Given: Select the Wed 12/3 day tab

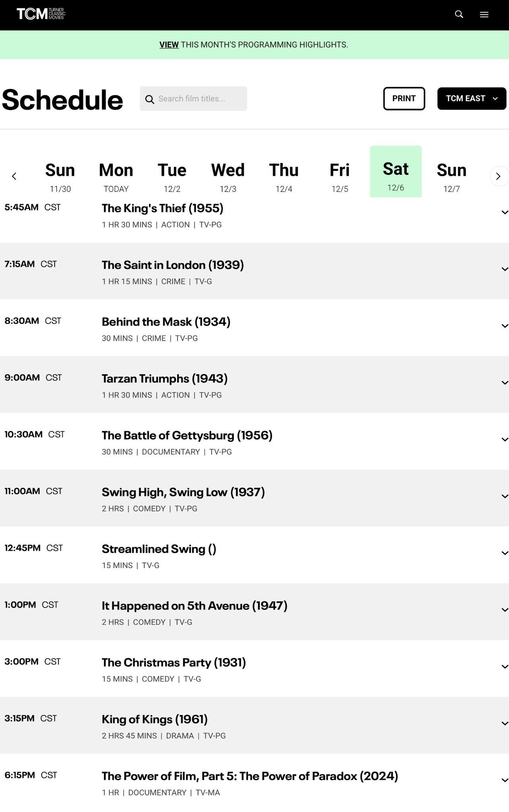Looking at the screenshot, I should 228,176.
